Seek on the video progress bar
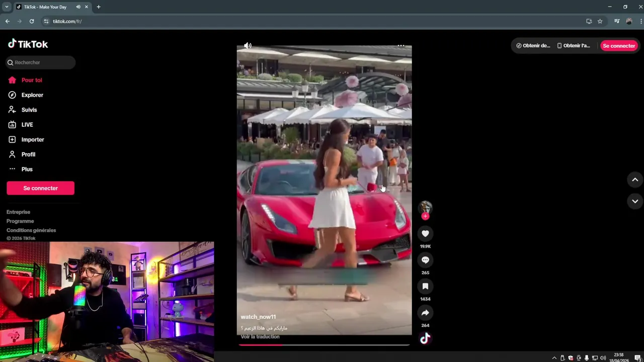Viewport: 644px width, 362px height. click(325, 345)
